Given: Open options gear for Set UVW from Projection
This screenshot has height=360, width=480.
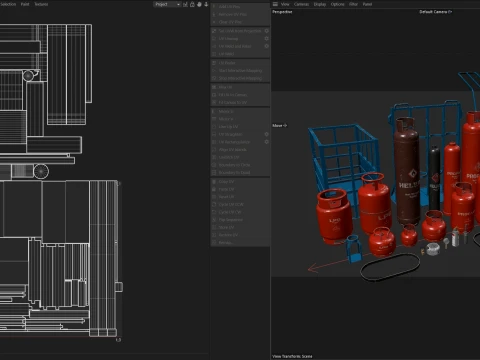Looking at the screenshot, I should 266,31.
